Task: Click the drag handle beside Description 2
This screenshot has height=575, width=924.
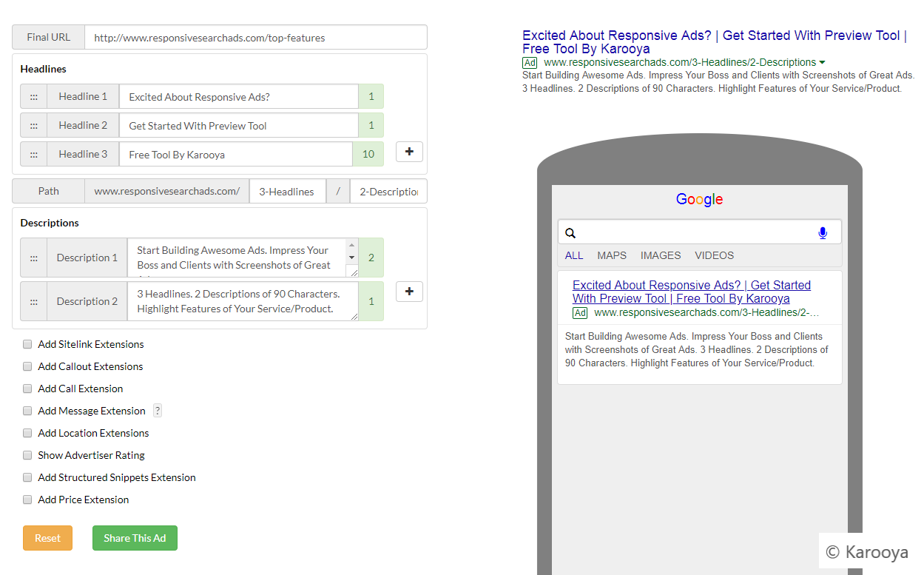Action: tap(33, 301)
